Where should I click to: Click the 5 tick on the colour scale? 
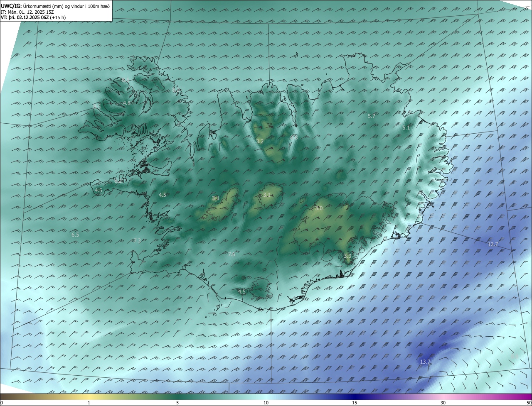(177, 403)
